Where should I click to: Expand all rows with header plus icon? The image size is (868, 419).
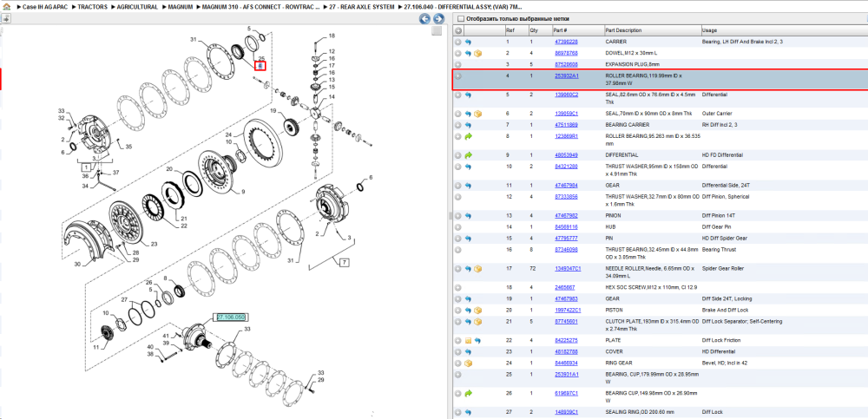tap(458, 30)
